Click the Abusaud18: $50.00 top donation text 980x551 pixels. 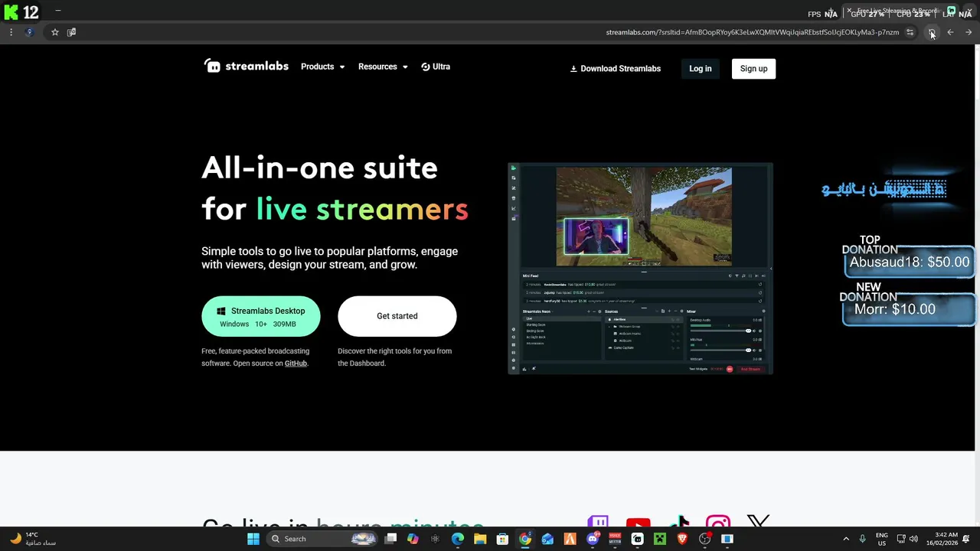click(910, 262)
